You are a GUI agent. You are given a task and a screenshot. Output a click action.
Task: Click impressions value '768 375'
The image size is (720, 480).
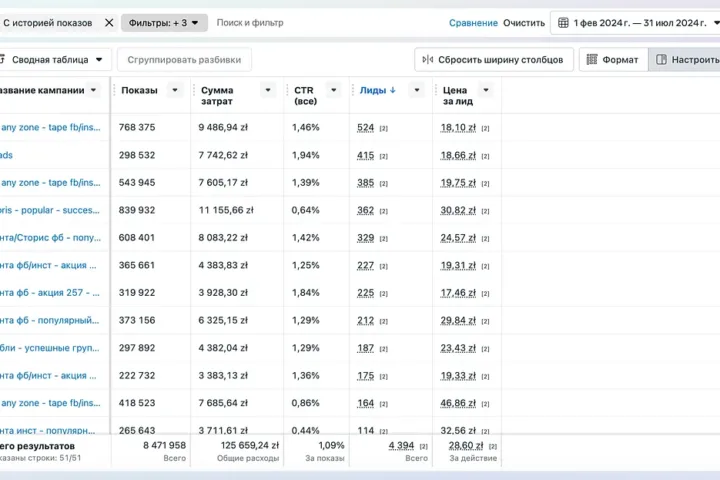[137, 127]
